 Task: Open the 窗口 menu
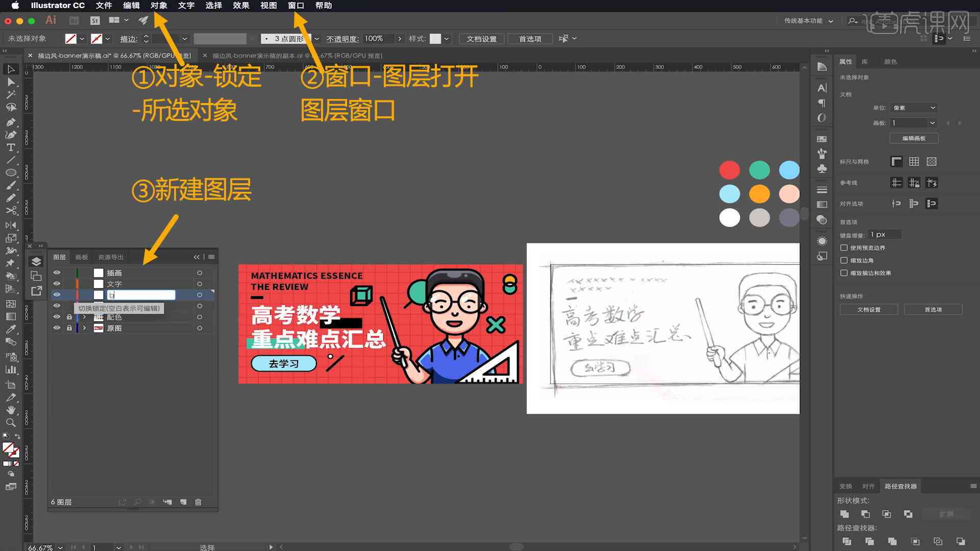pyautogui.click(x=296, y=6)
